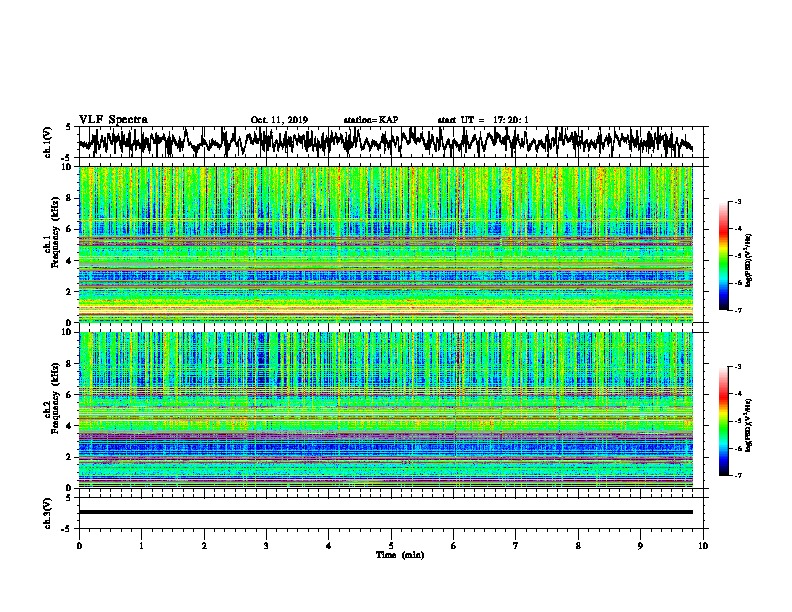The image size is (792, 612).
Task: Click the time axis tick label '3'
Action: tap(266, 546)
